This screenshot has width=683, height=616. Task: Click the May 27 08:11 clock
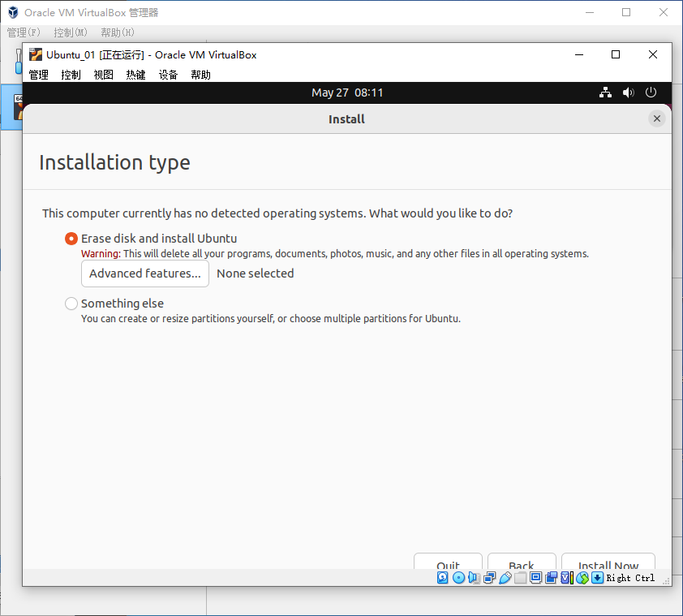347,93
